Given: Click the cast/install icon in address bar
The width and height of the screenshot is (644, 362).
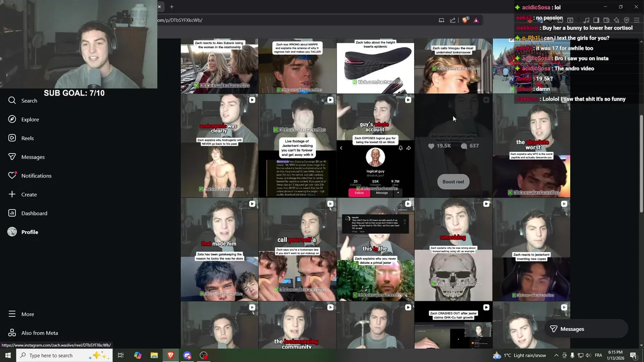Looking at the screenshot, I should (441, 20).
